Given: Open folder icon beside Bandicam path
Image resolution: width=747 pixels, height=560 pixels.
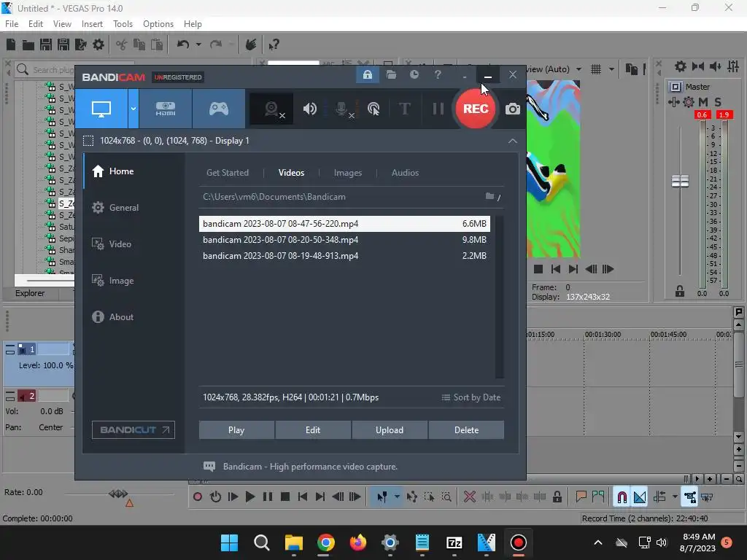Looking at the screenshot, I should coord(489,196).
